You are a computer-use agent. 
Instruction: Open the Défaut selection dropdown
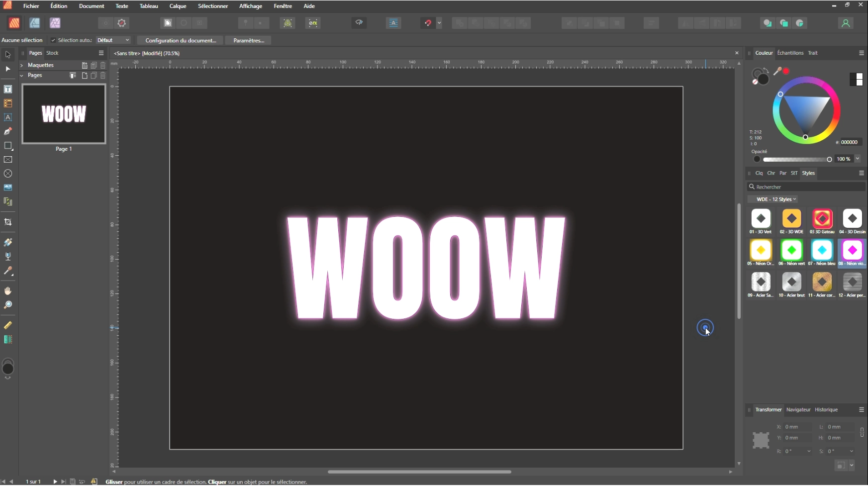click(x=113, y=40)
